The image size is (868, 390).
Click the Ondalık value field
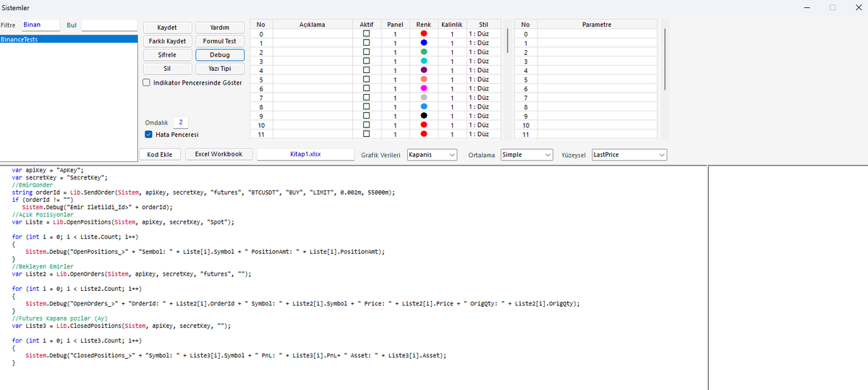181,122
